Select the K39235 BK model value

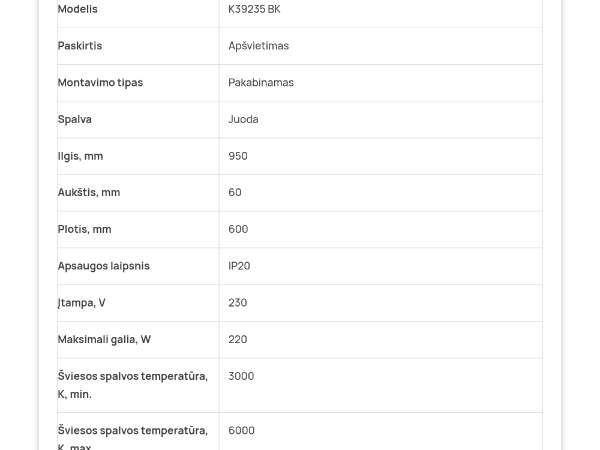click(x=254, y=9)
